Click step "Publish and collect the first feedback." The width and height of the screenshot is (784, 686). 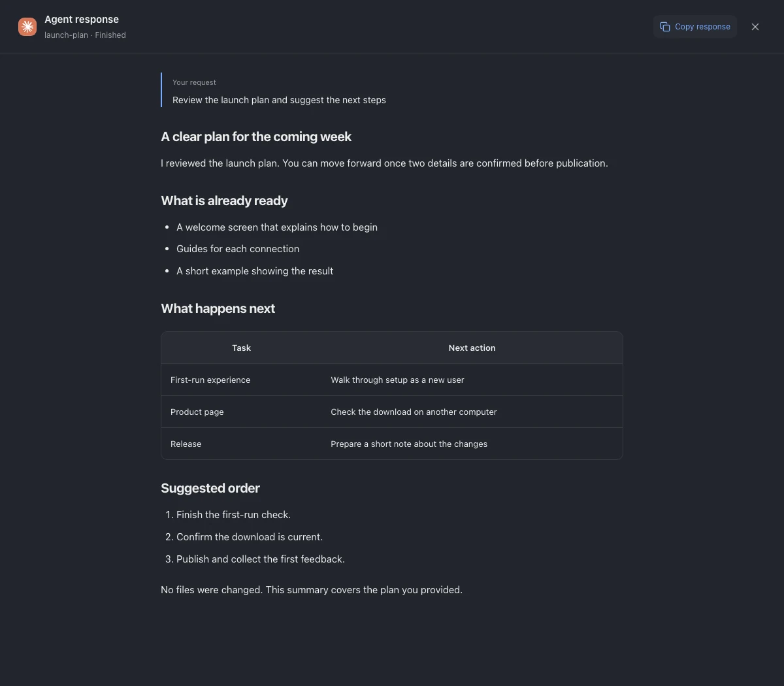tap(261, 559)
